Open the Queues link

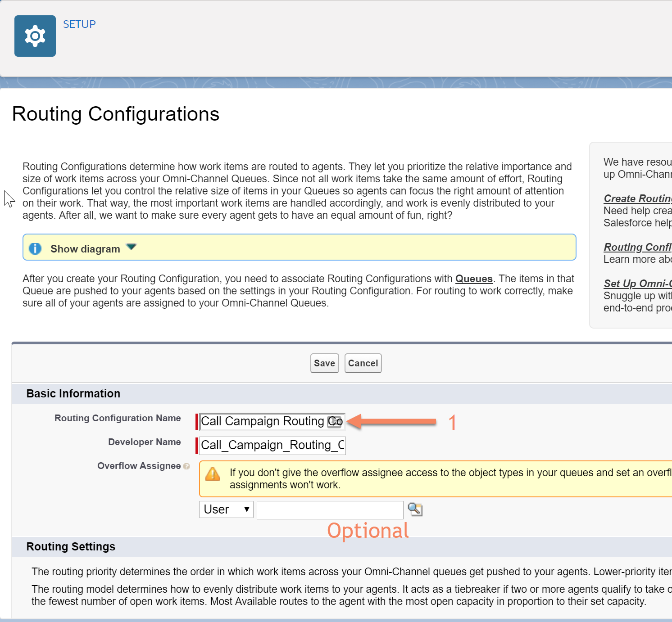(x=474, y=279)
